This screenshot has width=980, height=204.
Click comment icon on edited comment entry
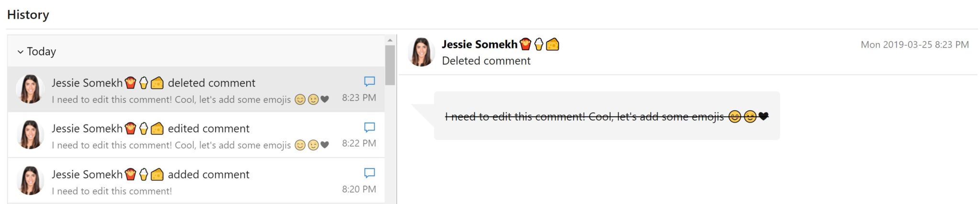coord(369,127)
